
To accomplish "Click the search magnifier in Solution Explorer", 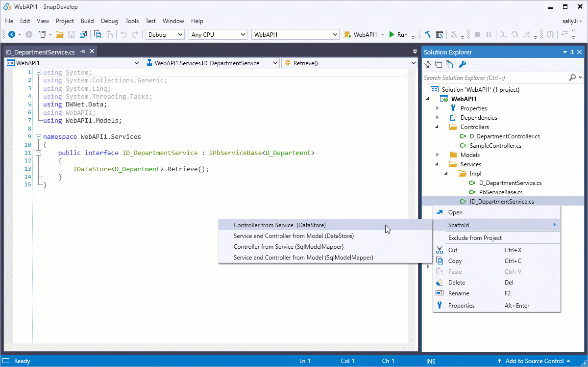I will point(572,78).
